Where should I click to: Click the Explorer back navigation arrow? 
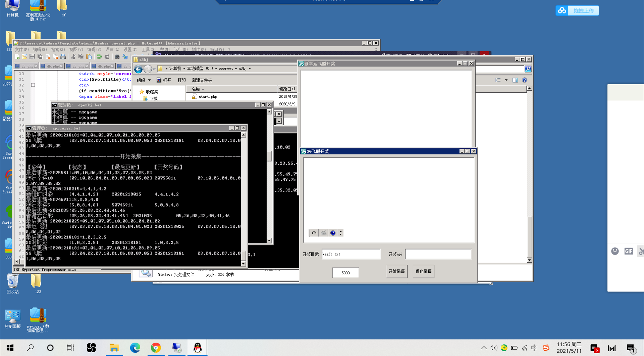[x=138, y=69]
